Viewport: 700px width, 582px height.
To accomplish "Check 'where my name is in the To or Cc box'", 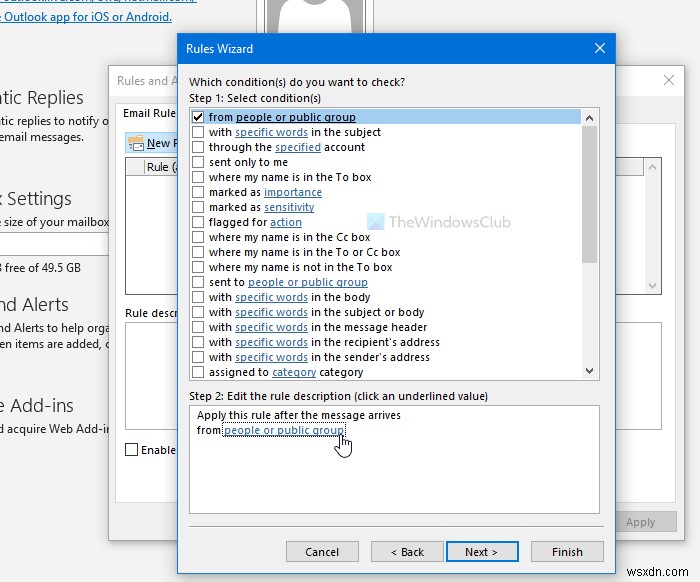I will (x=198, y=252).
